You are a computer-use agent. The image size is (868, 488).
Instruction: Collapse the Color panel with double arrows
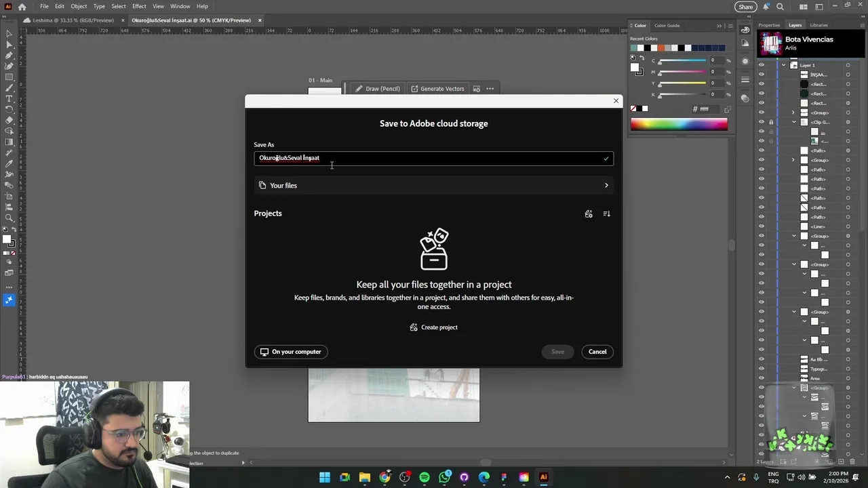tap(719, 26)
